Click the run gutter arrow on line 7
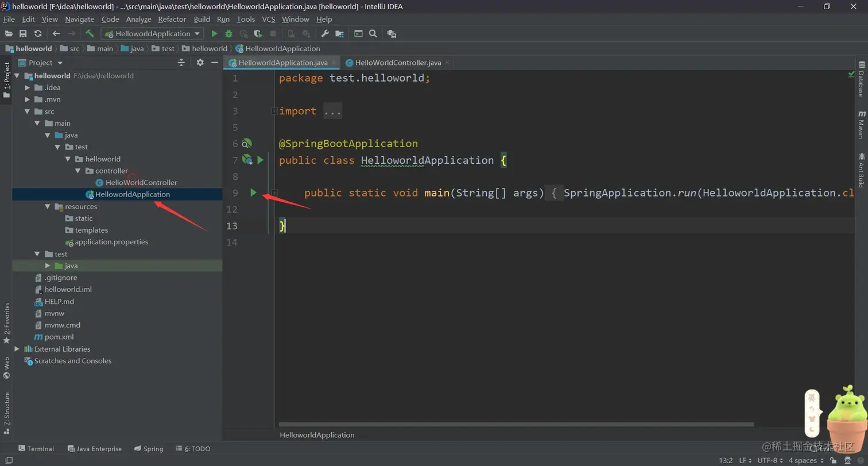The image size is (868, 466). (x=260, y=160)
